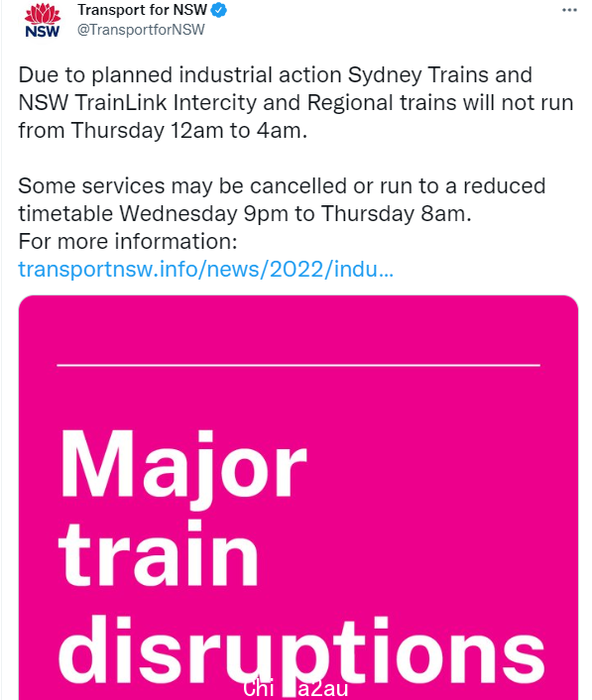Open the pink Major train disruptions image
Viewport: 592px width, 700px height.
click(x=298, y=498)
